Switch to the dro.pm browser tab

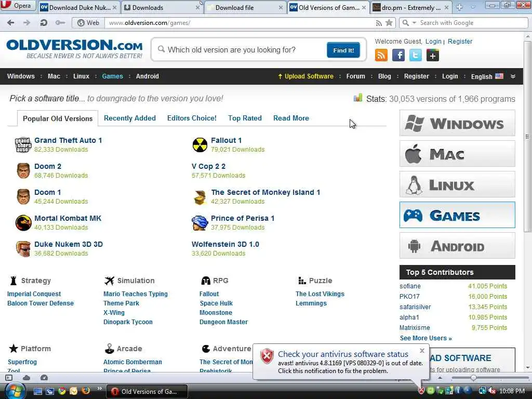click(411, 7)
